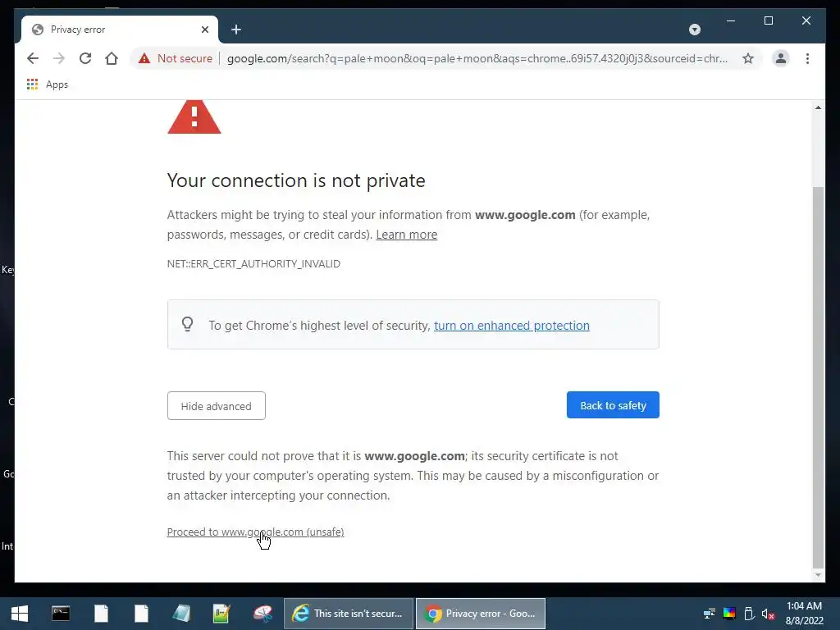Open the taskbar clock and date

click(x=804, y=614)
